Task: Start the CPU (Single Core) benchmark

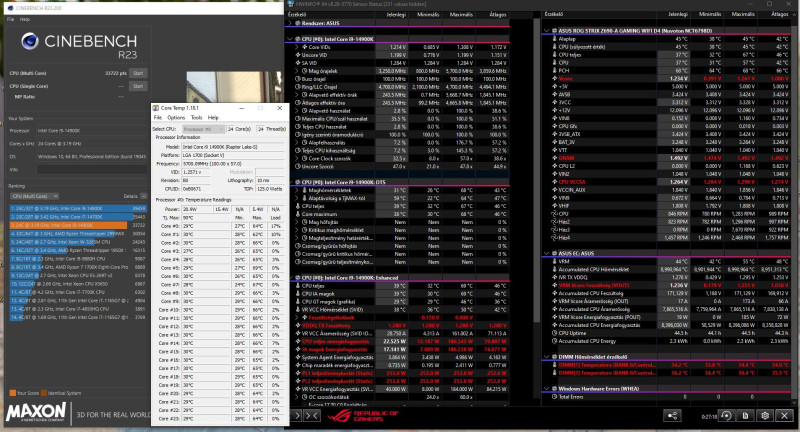Action: (x=138, y=86)
